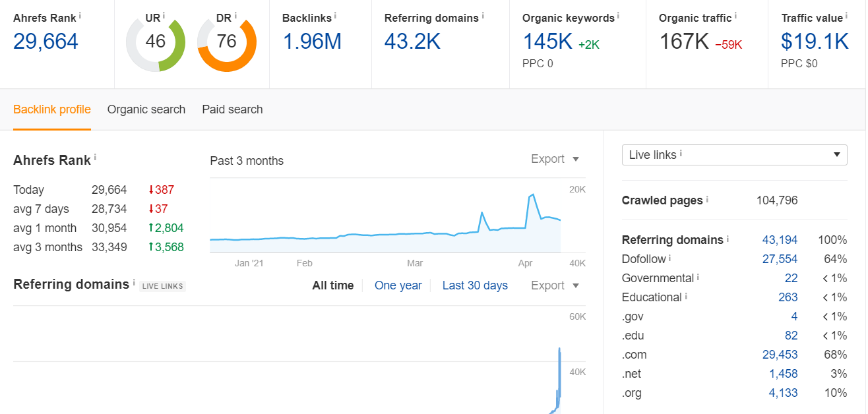Click the info icon beside UR

[164, 15]
